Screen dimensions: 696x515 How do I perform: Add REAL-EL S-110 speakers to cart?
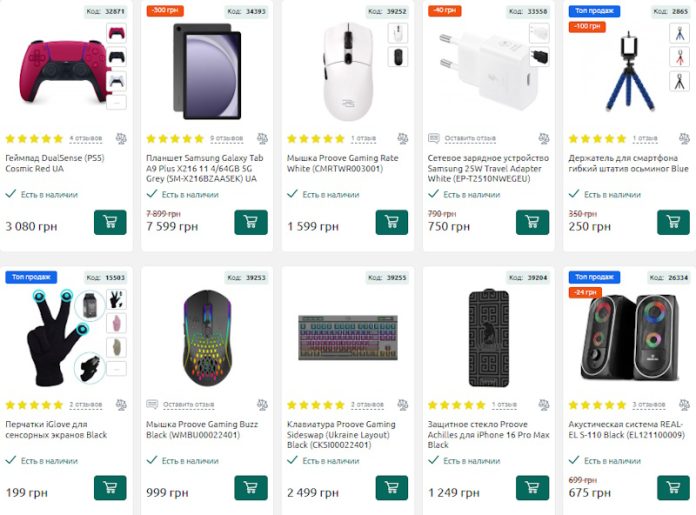tap(673, 488)
